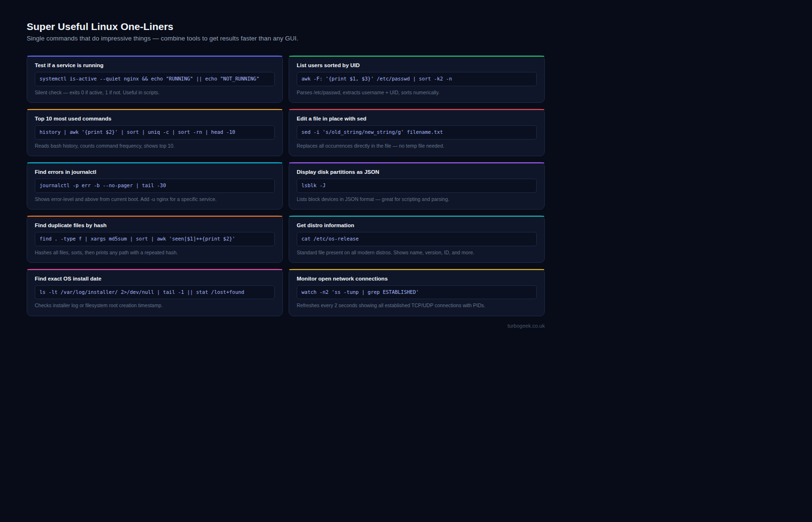The image size is (812, 522).
Task: Click the 'Display disk partitions as JSON' title
Action: coord(338,172)
